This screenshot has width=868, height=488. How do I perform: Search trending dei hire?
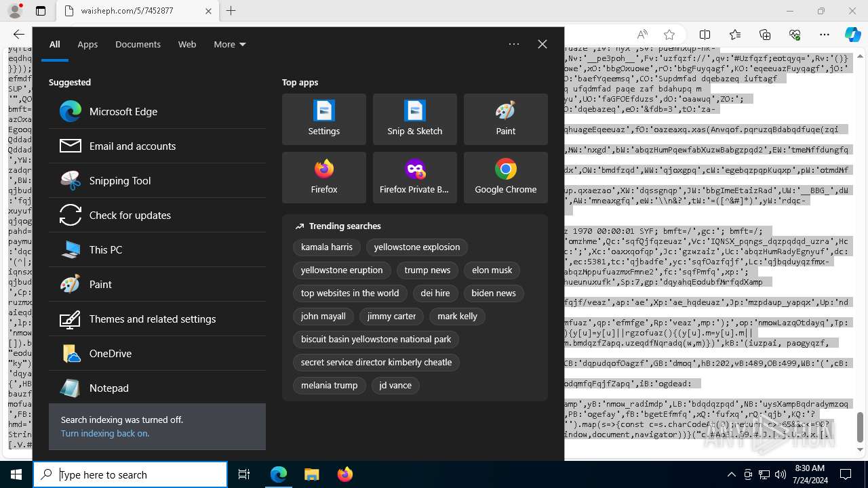tap(435, 293)
